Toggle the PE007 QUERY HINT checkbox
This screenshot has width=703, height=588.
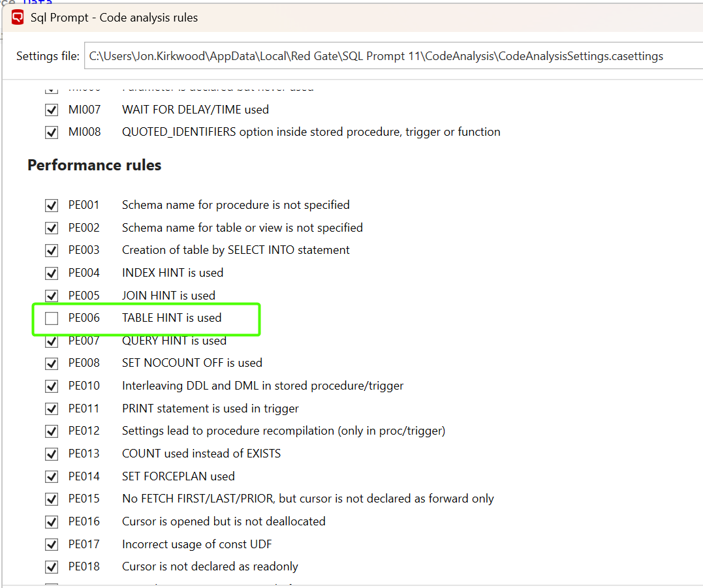(x=52, y=341)
